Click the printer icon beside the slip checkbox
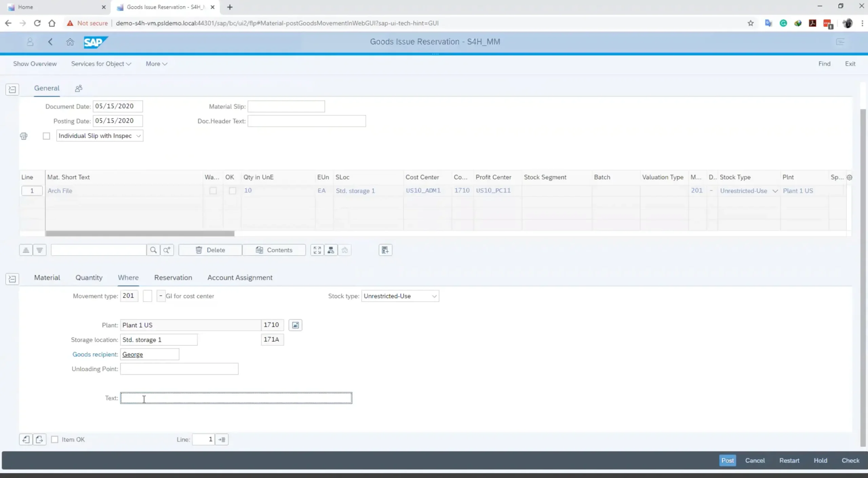Image resolution: width=868 pixels, height=478 pixels. point(23,136)
